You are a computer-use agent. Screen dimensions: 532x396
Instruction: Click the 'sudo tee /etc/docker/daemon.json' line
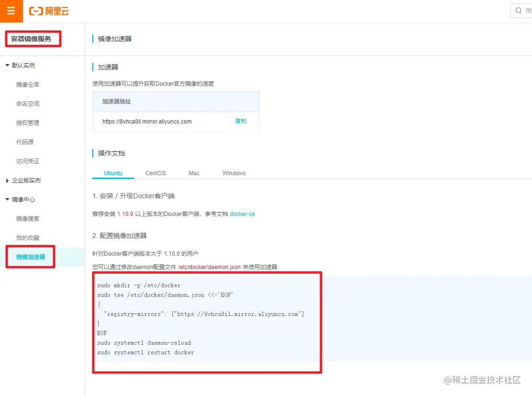[165, 295]
